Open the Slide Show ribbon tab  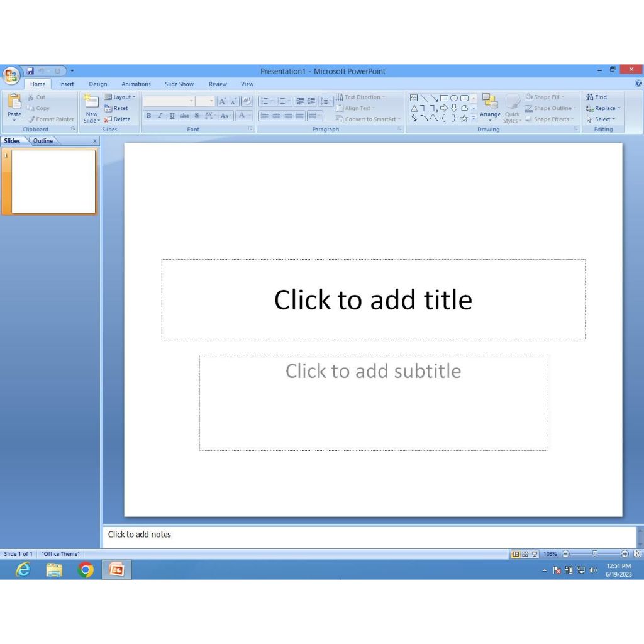click(179, 84)
